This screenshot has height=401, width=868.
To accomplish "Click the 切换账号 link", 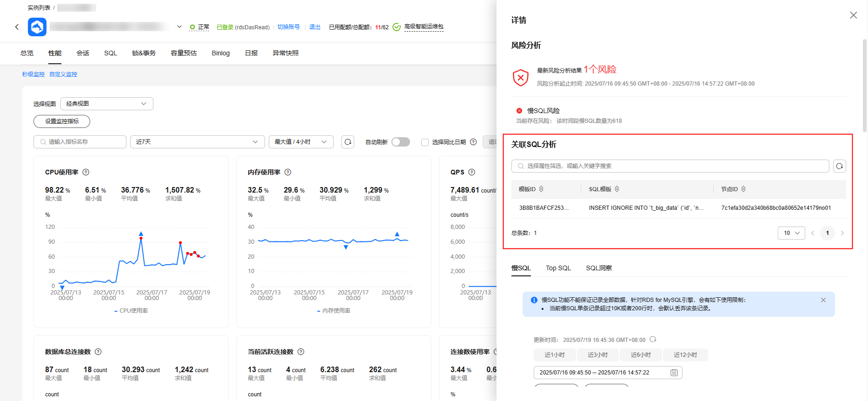I will (x=289, y=27).
